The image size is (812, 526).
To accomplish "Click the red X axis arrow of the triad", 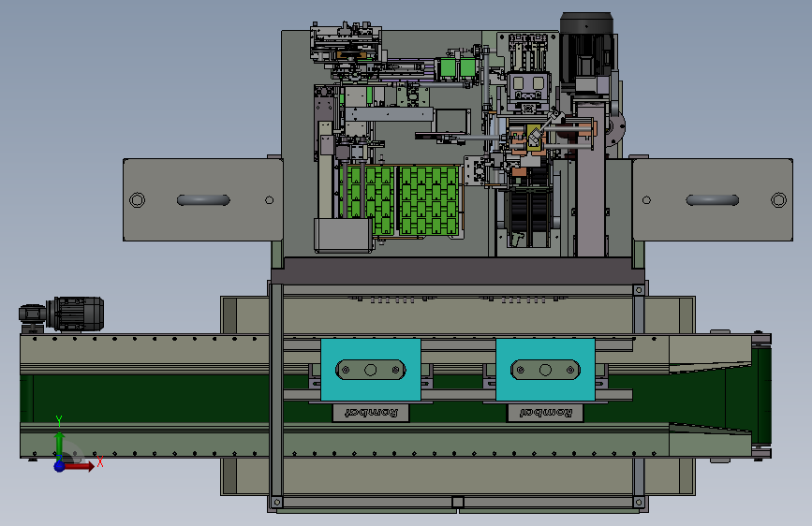I will click(x=80, y=466).
